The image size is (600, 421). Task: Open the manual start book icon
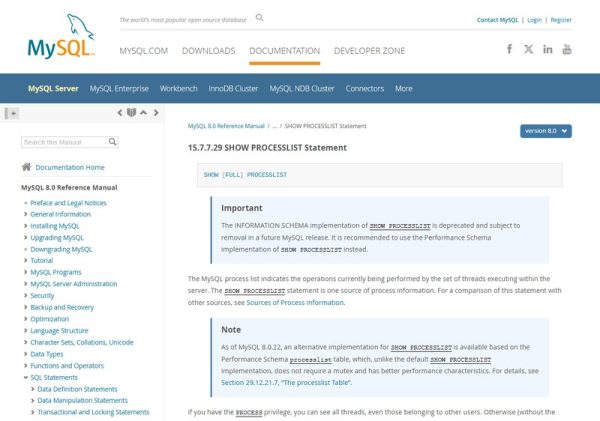132,112
